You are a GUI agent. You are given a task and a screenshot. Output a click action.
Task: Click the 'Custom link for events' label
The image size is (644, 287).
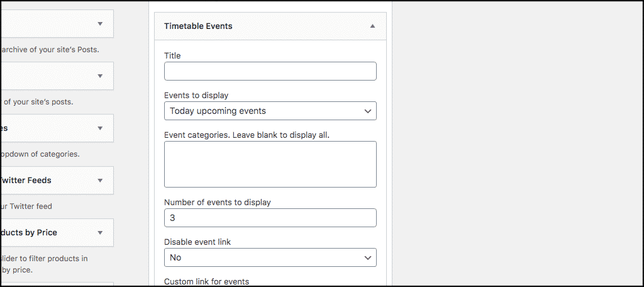pyautogui.click(x=206, y=281)
